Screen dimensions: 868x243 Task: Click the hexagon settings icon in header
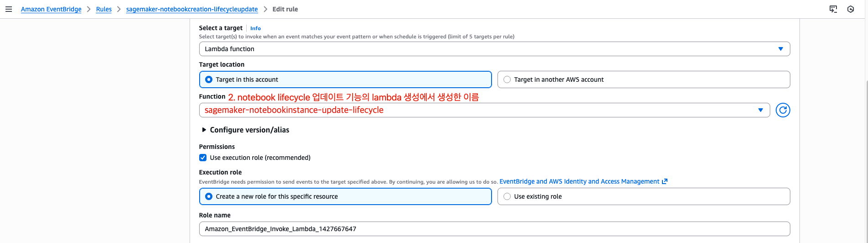point(851,9)
